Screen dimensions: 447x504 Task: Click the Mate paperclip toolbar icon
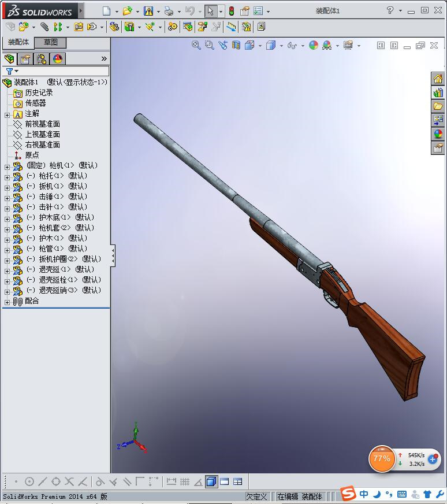(44, 27)
